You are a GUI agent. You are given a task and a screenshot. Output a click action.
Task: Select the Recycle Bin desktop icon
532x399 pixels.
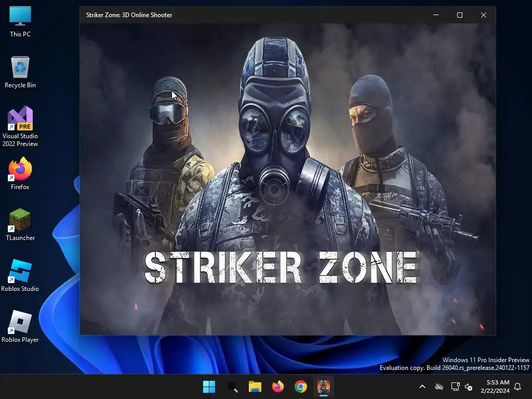point(20,72)
